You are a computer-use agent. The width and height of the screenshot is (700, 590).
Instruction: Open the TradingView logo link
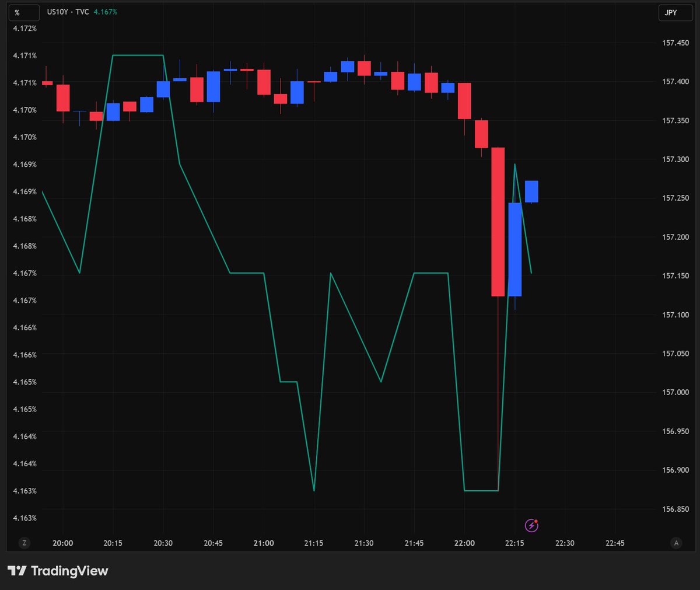pos(58,571)
